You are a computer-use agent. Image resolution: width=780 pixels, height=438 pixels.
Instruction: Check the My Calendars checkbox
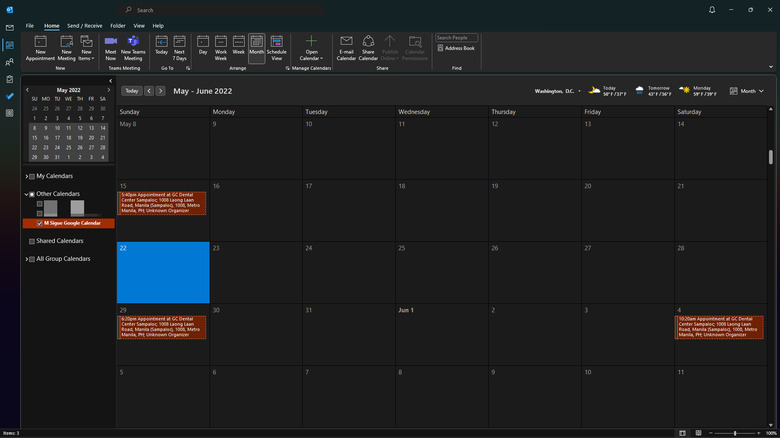click(x=32, y=176)
